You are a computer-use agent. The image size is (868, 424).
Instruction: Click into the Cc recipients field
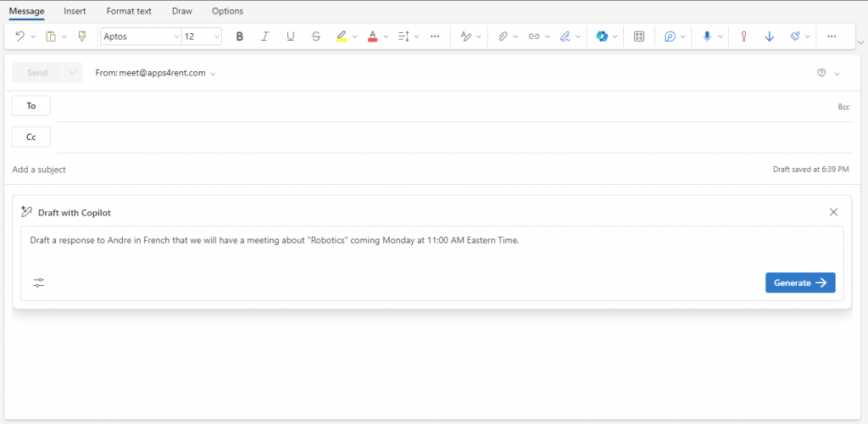pos(454,137)
